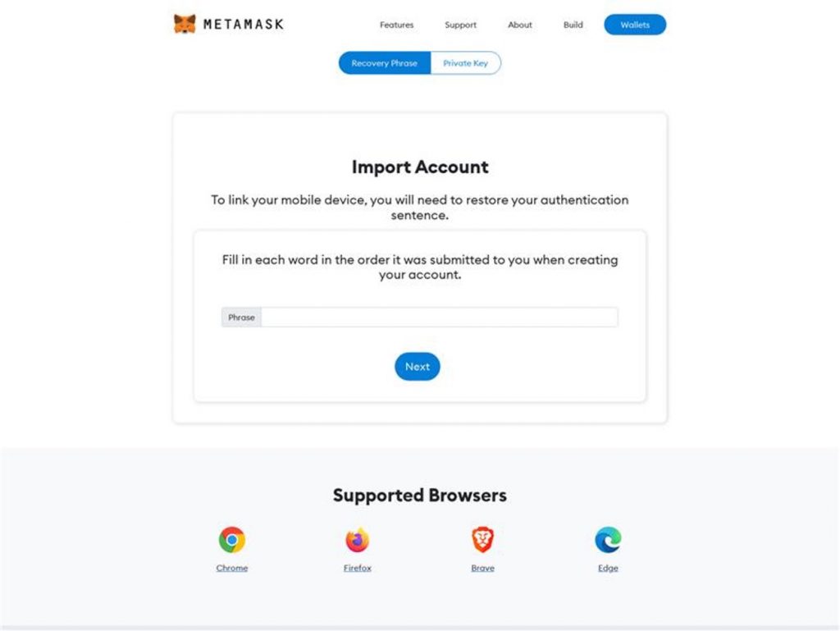Open the Build menu item
840x631 pixels.
point(573,25)
